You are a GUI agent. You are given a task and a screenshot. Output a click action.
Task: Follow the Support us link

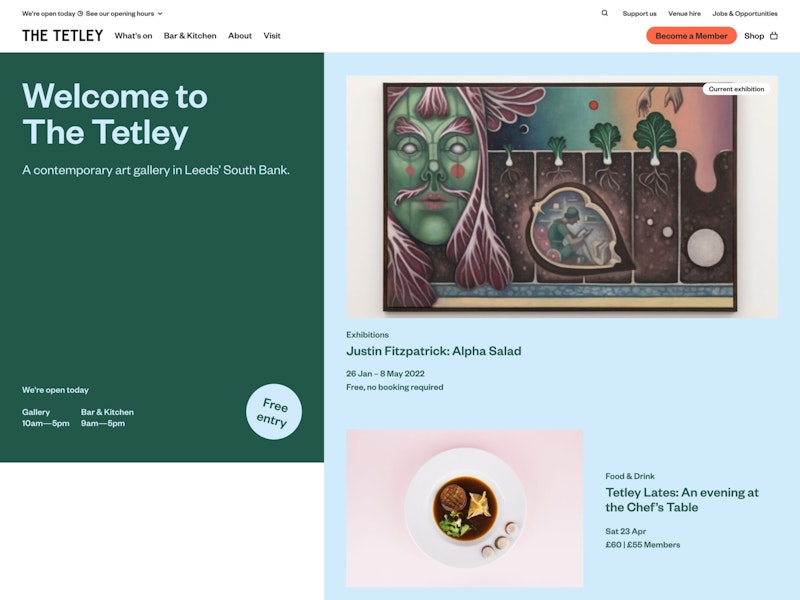[639, 14]
